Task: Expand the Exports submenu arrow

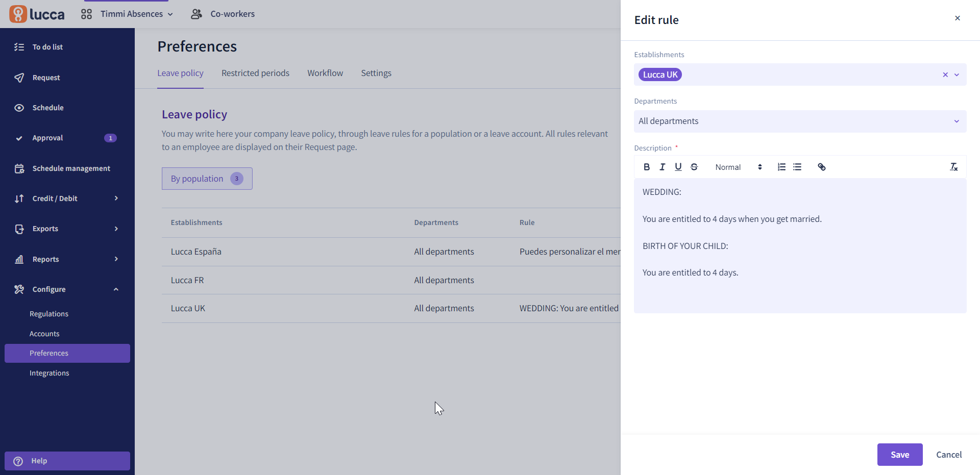Action: (x=116, y=229)
